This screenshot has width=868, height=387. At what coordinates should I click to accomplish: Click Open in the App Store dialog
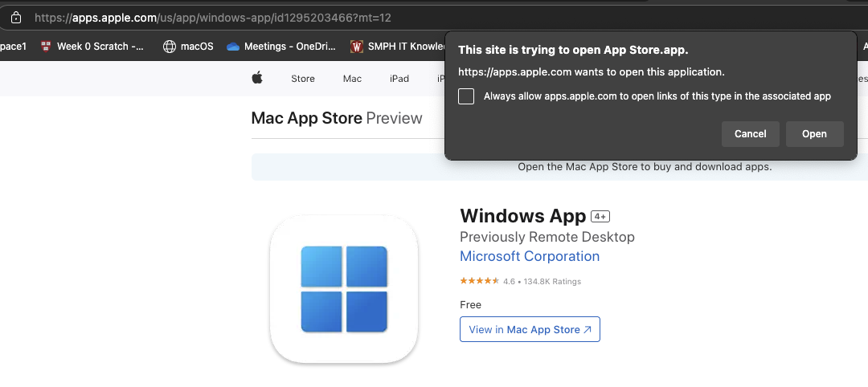[814, 134]
